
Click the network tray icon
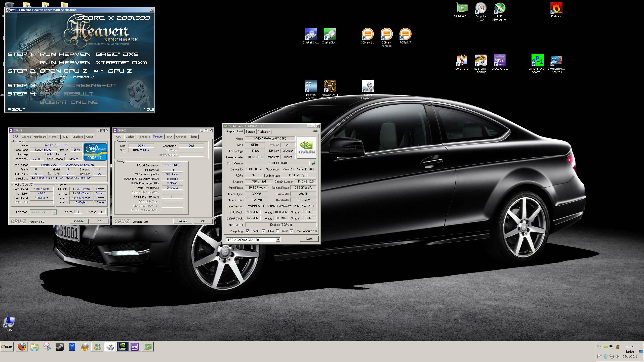(612, 356)
